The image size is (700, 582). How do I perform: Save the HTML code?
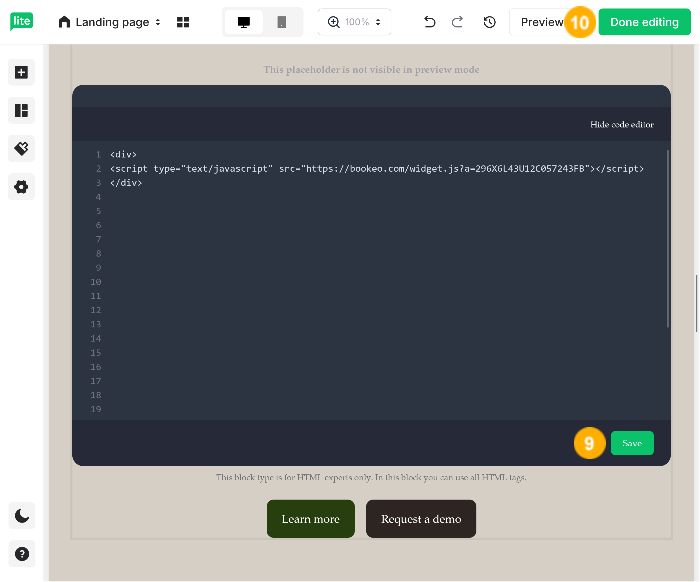click(x=632, y=443)
